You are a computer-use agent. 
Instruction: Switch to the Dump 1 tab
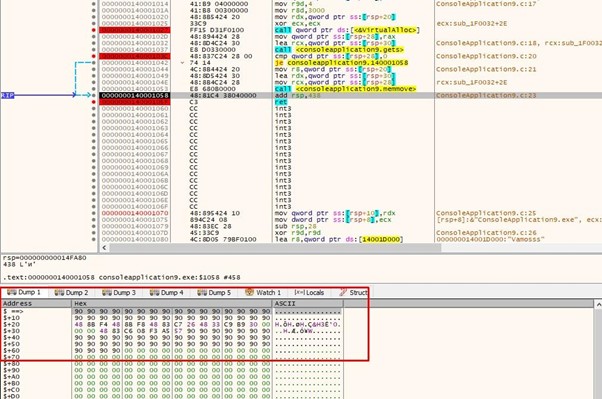pos(24,293)
